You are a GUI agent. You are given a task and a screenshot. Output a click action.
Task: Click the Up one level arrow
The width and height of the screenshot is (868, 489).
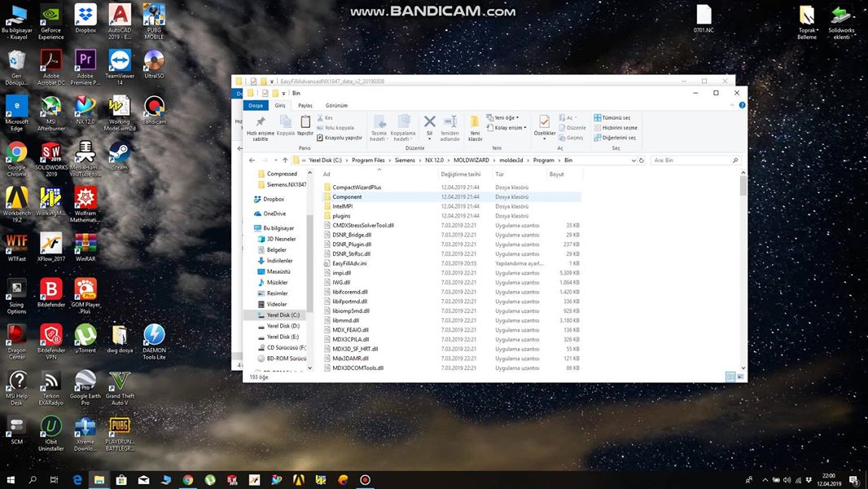point(285,160)
